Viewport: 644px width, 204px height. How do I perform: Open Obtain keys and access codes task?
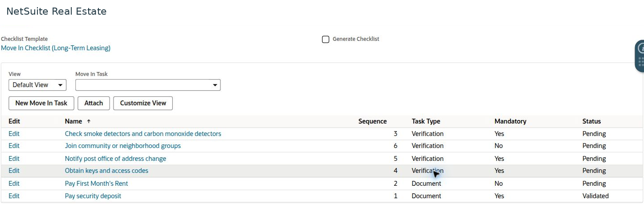click(106, 171)
